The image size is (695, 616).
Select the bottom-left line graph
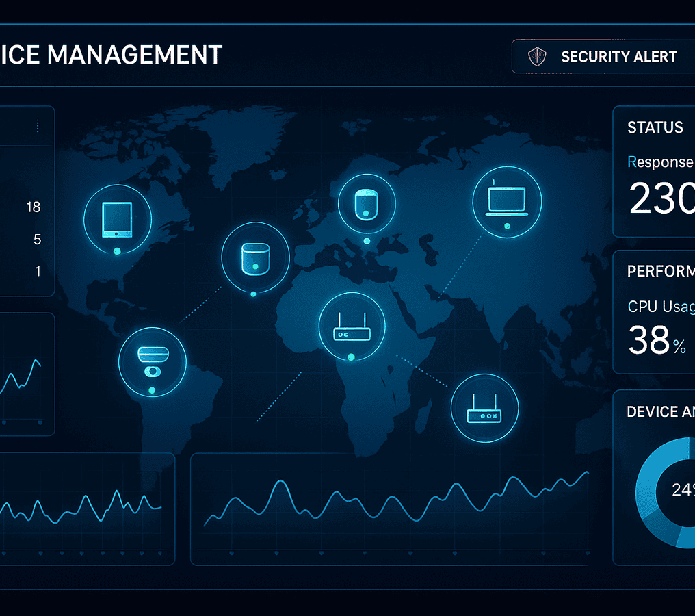coord(82,506)
